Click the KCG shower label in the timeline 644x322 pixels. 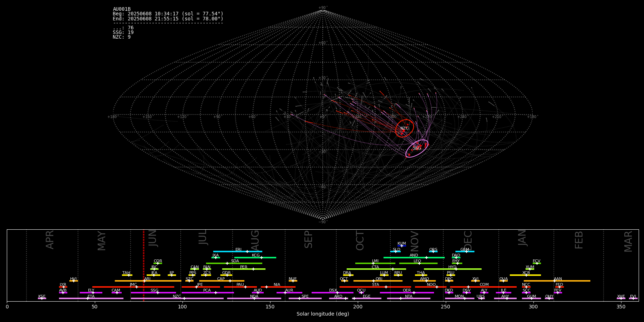[256, 255]
